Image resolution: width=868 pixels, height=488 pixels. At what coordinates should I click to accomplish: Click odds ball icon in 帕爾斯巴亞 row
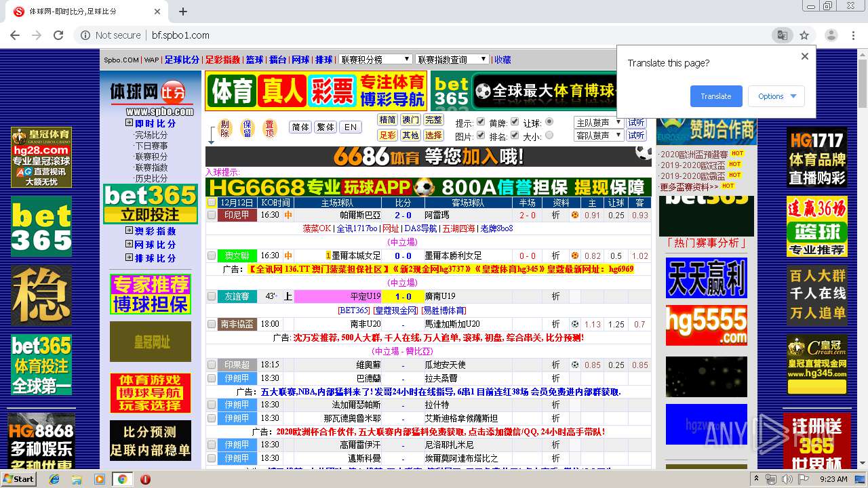[575, 215]
